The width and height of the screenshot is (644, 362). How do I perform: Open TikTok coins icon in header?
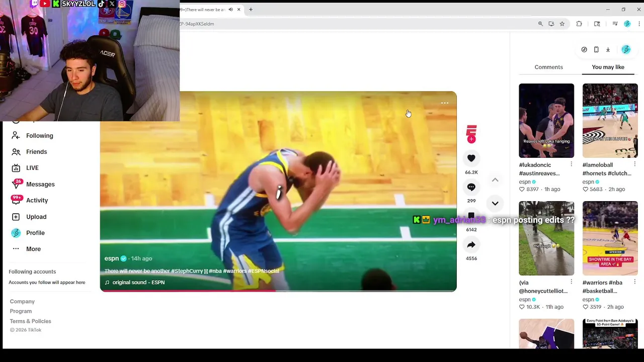(x=584, y=50)
